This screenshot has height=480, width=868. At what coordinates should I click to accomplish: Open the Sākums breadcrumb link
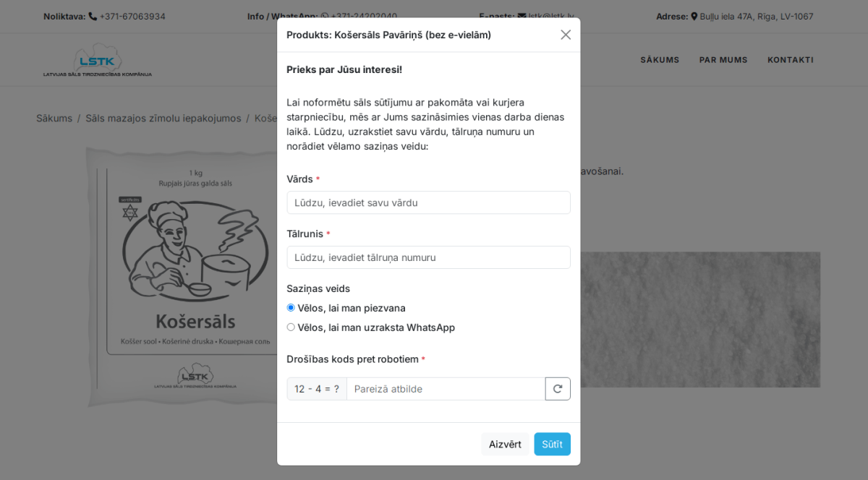click(54, 119)
